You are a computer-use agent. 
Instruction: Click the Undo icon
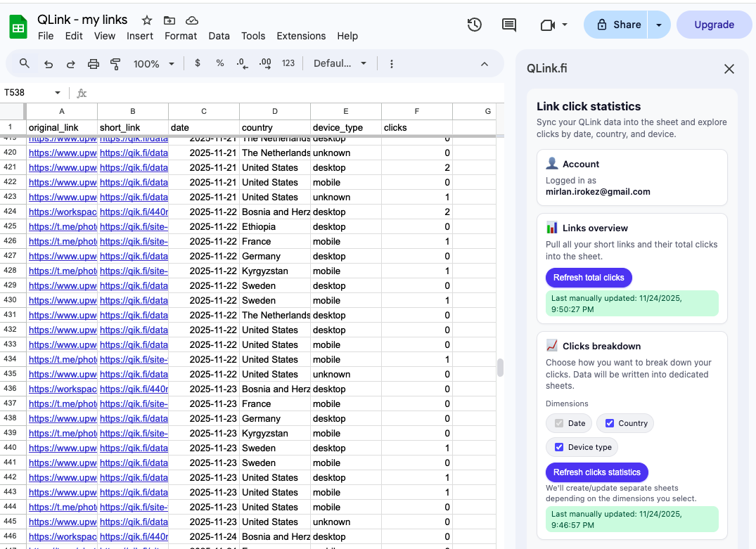(x=48, y=63)
